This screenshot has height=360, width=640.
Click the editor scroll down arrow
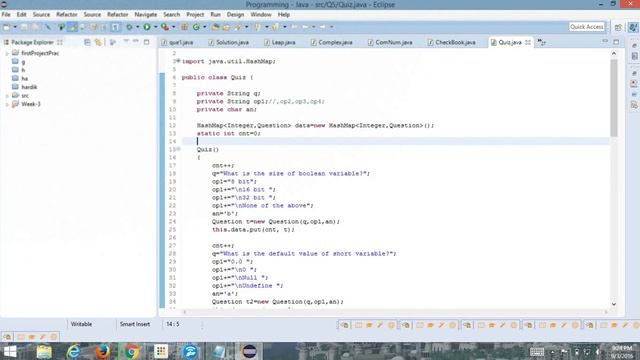[x=613, y=304]
